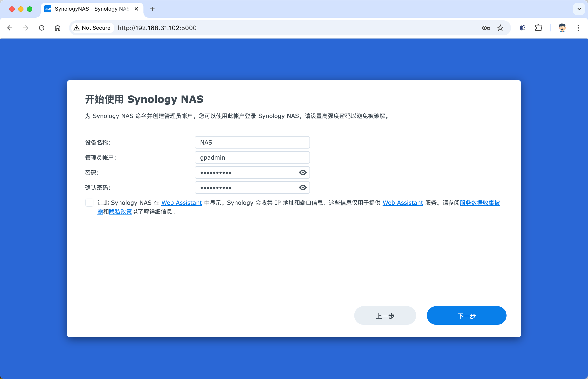Select the SynologyNAS browser tab
This screenshot has width=588, height=379.
[x=92, y=9]
